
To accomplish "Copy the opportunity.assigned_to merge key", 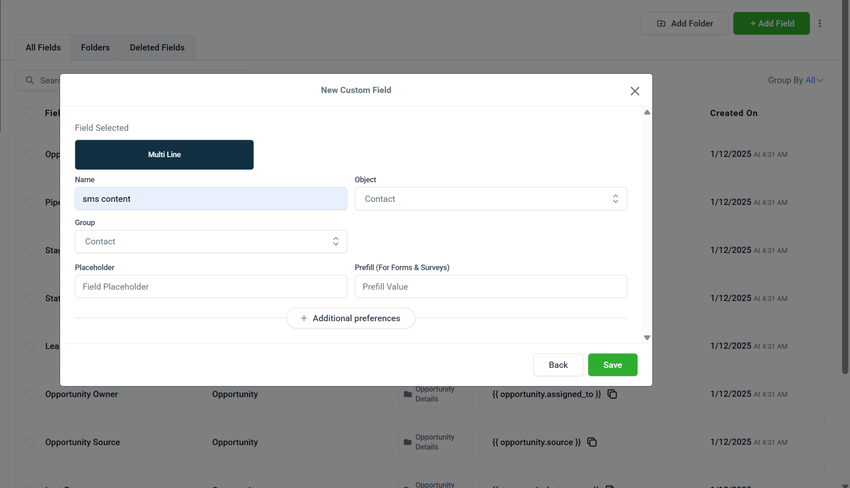I will pyautogui.click(x=612, y=394).
